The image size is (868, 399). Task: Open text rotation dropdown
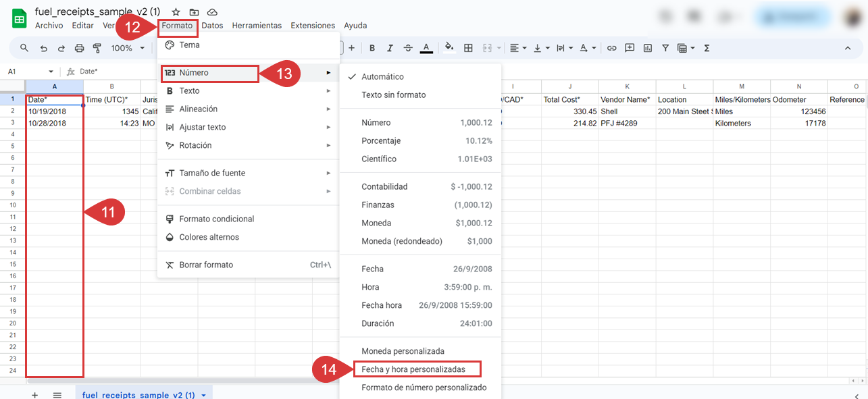click(586, 48)
